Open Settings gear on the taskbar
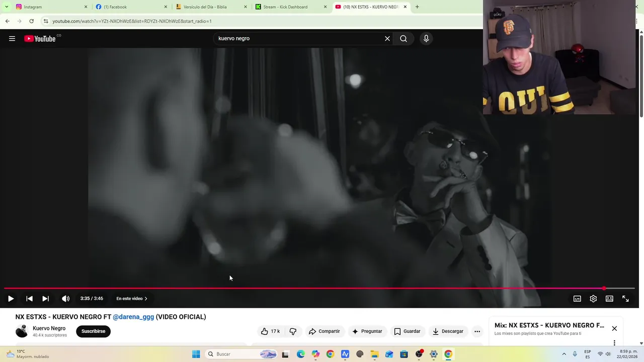This screenshot has width=644, height=362. [434, 354]
